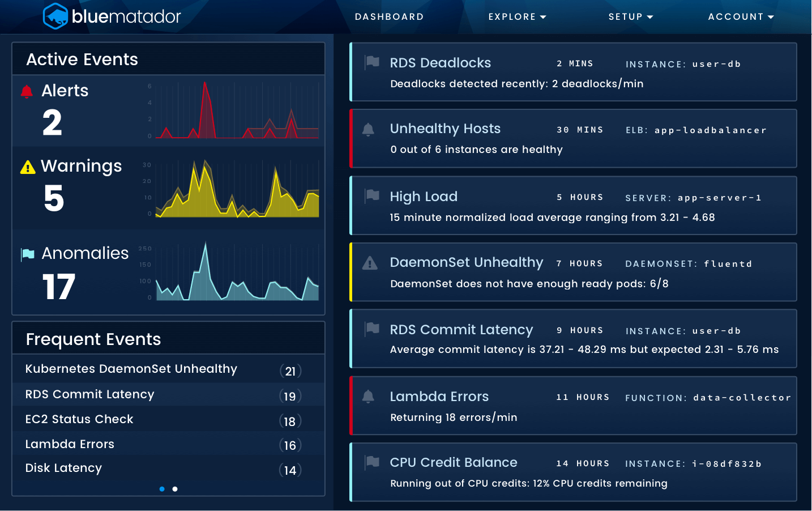Click the red bell icon next to Alerts
Viewport: 812px width, 511px height.
(x=27, y=90)
